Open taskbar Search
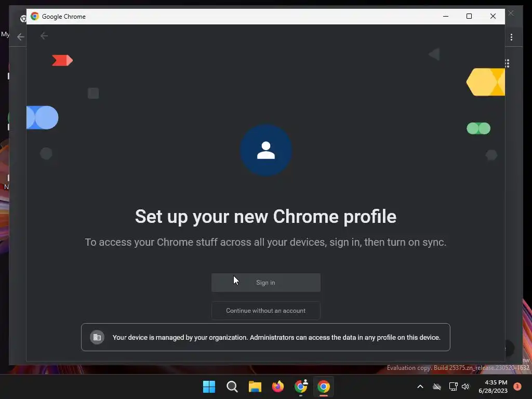The image size is (532, 399). click(232, 387)
